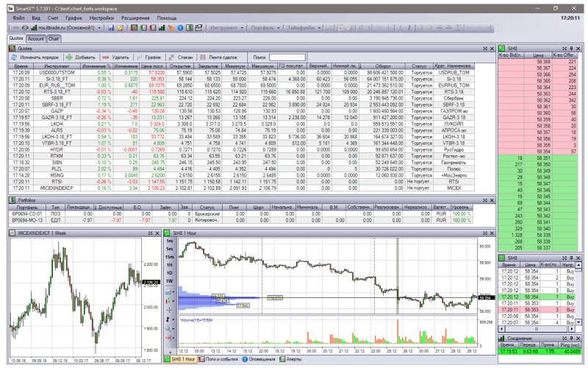The height and width of the screenshot is (368, 588).
Task: Click the connect/disconnect arrows icon in toolbar
Action: (x=25, y=28)
